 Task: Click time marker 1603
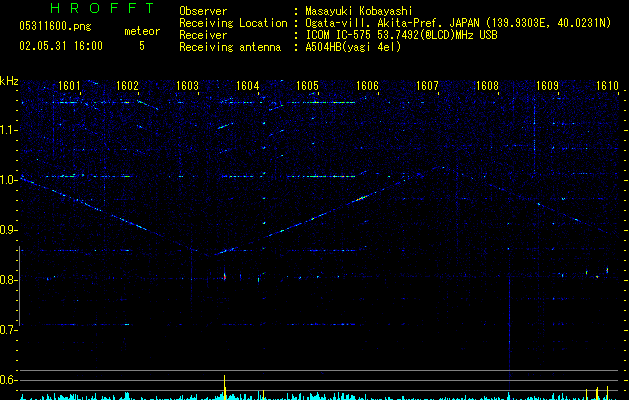click(x=187, y=86)
